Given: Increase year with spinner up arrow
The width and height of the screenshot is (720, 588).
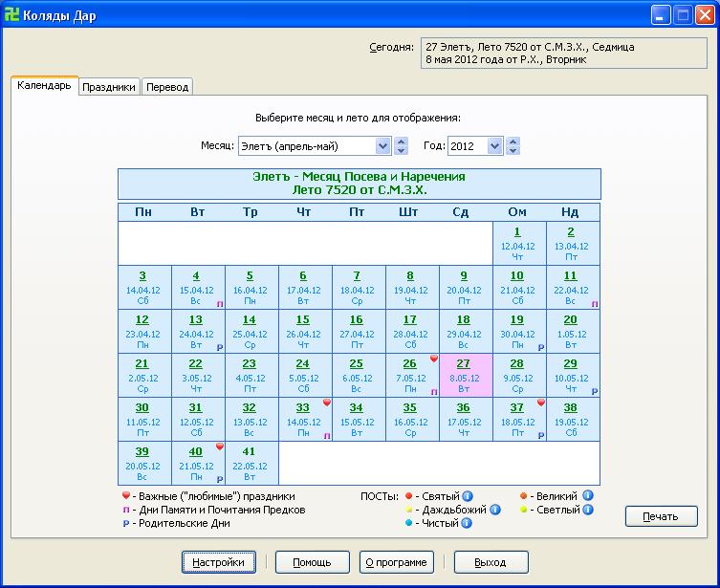Looking at the screenshot, I should tap(513, 142).
